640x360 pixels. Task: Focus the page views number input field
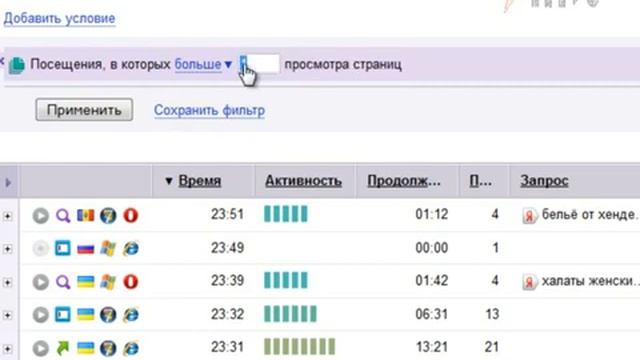pyautogui.click(x=260, y=64)
